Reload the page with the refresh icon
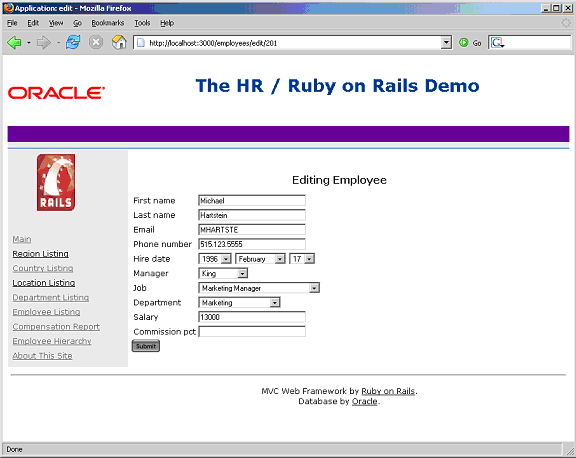 (x=73, y=43)
